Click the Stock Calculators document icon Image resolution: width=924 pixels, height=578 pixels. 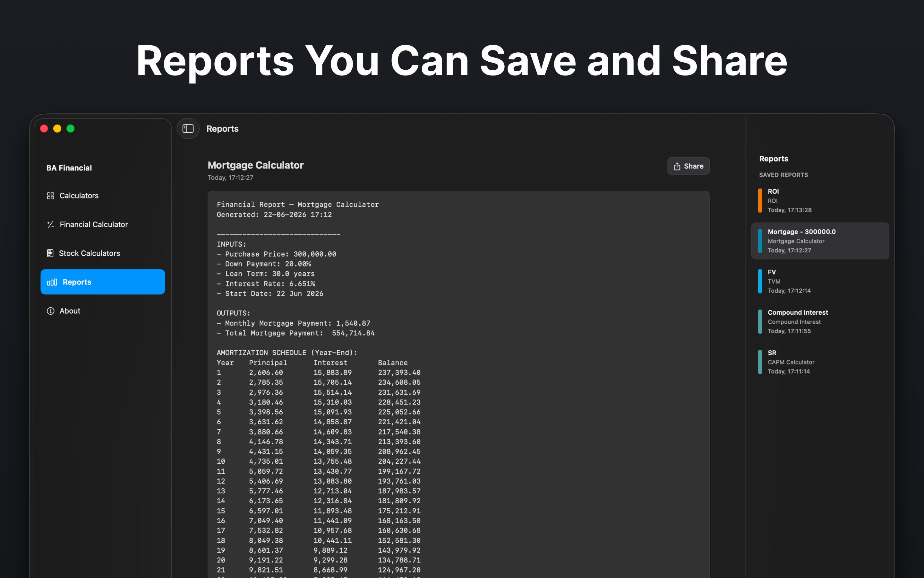tap(50, 253)
